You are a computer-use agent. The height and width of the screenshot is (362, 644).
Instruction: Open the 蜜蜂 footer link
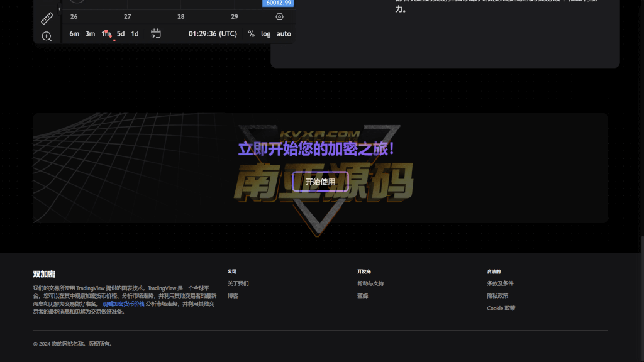point(363,295)
